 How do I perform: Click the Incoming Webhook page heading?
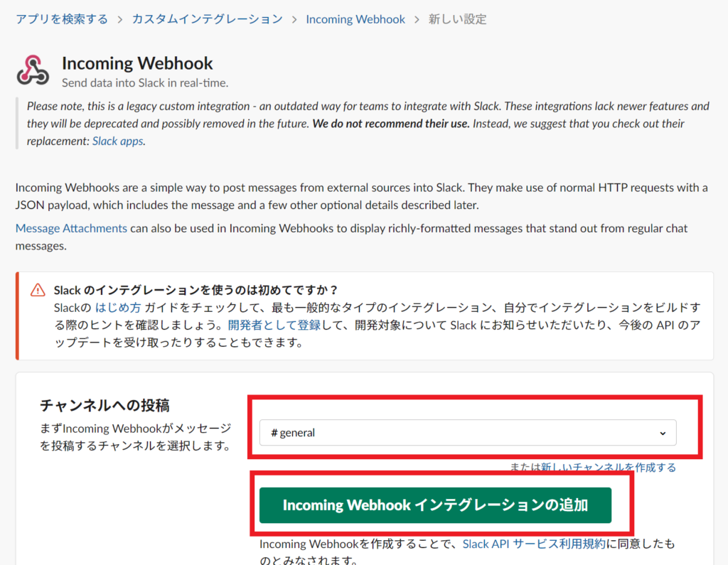137,63
